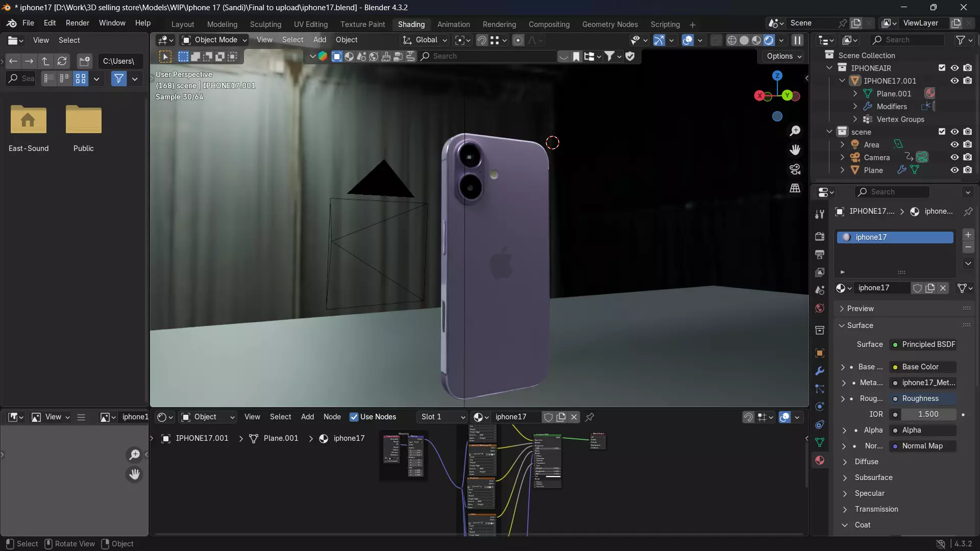Expand Plane.001 in outliner

click(x=855, y=93)
